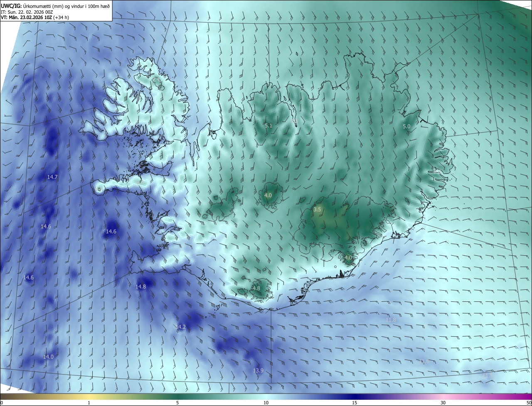Click the pink part of the color scale above 30

coord(443,396)
